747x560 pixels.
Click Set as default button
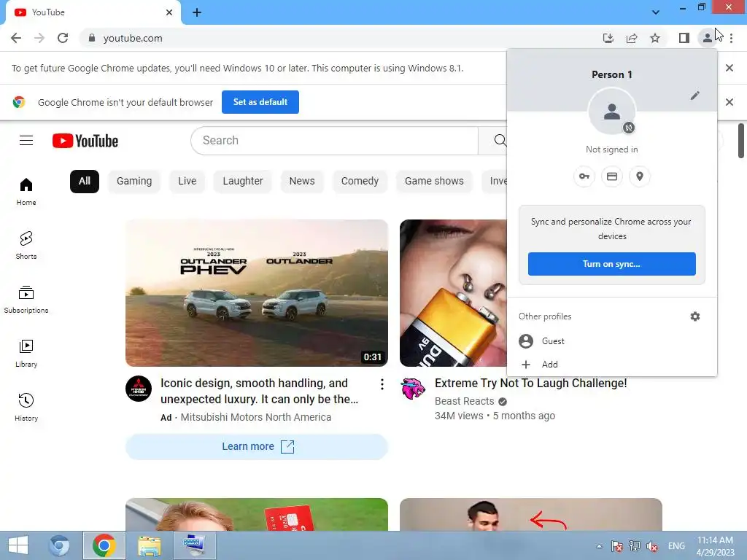260,102
